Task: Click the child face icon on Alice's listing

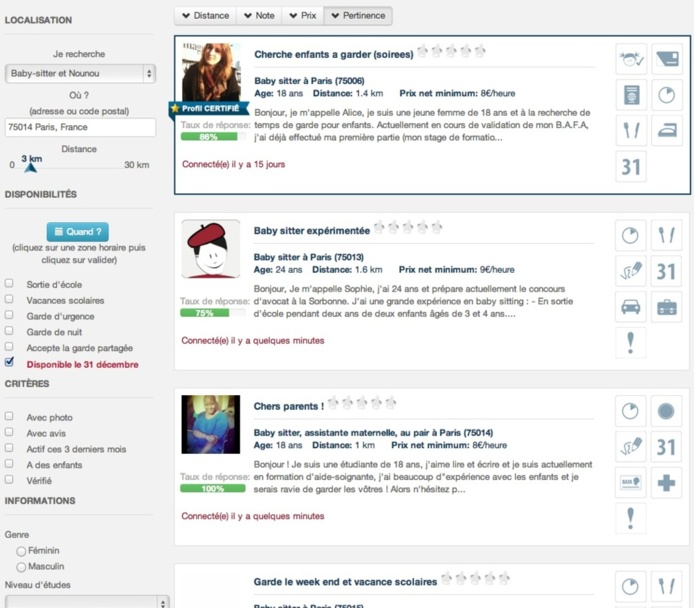Action: click(x=630, y=59)
